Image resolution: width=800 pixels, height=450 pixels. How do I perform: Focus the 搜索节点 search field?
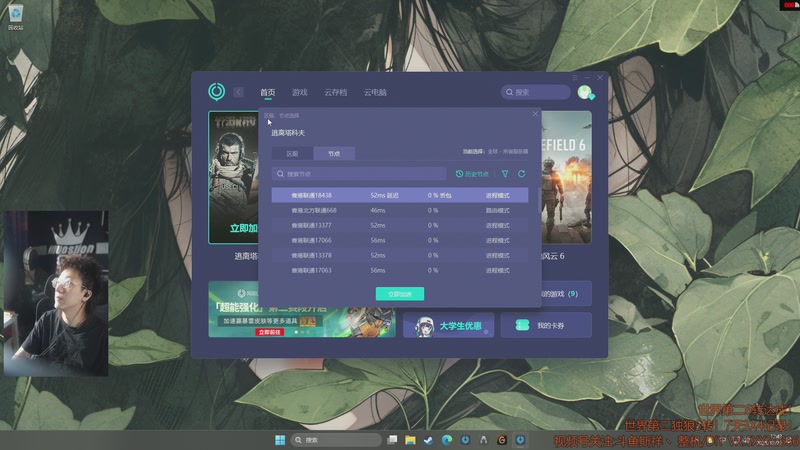click(x=359, y=174)
